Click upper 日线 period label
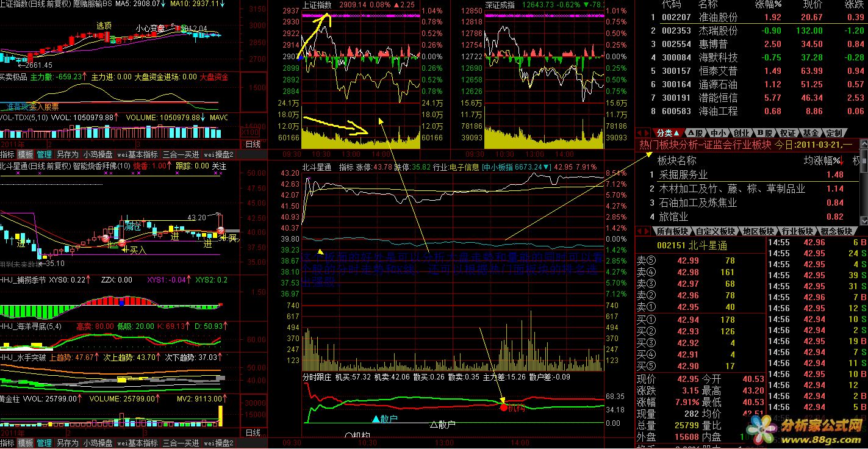Viewport: 868px width, 449px height. [x=253, y=144]
